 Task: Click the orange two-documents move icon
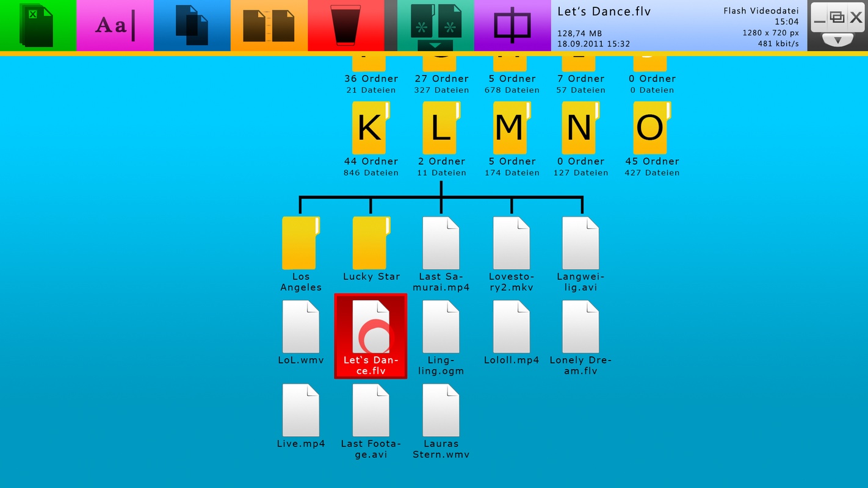pyautogui.click(x=269, y=26)
